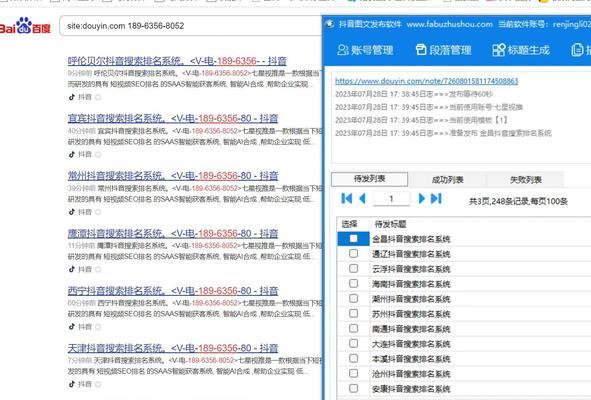This screenshot has height=400, width=591.
Task: Switch to the 失败列表 tab
Action: point(525,180)
